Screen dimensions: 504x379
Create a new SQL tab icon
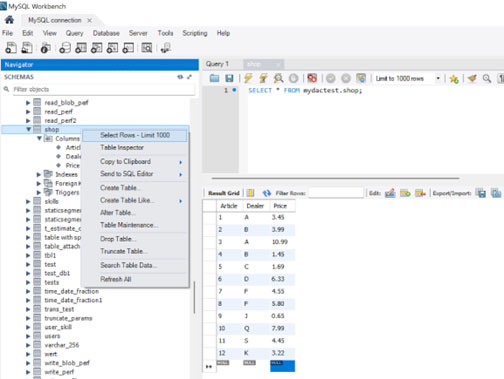11,48
